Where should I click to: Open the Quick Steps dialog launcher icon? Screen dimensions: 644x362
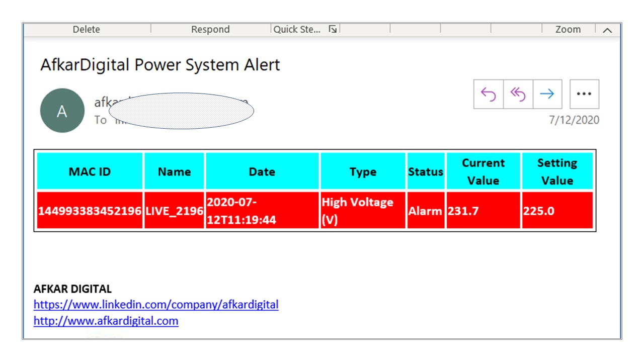pyautogui.click(x=332, y=30)
